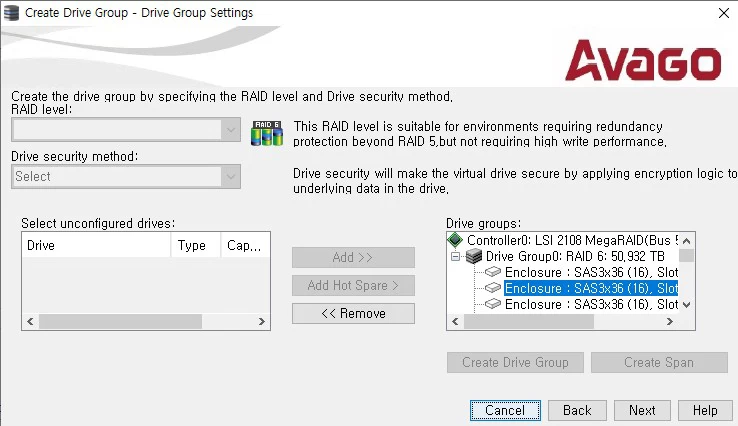Open Help for drive group settings
This screenshot has width=738, height=426.
705,410
